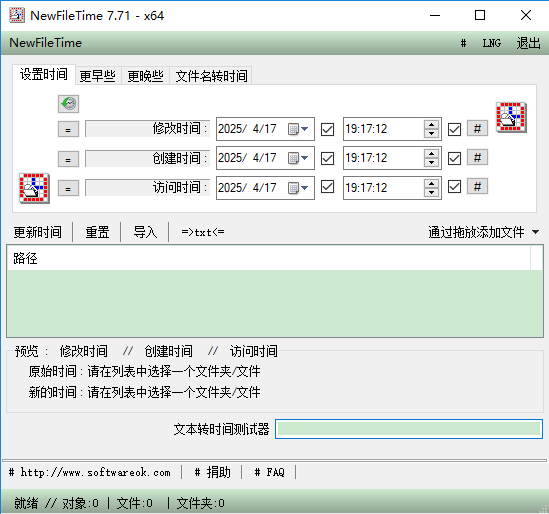Image resolution: width=549 pixels, height=514 pixels.
Task: Open the # FAQ link
Action: click(x=270, y=472)
